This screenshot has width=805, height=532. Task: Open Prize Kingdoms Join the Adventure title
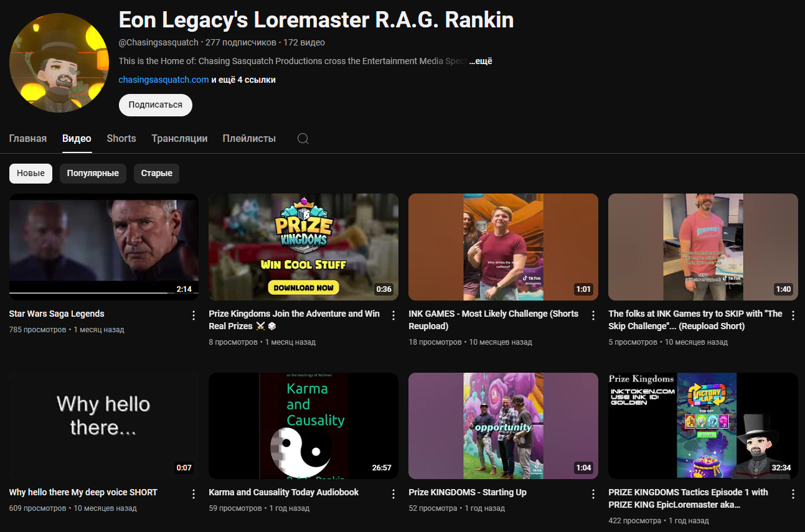[294, 320]
